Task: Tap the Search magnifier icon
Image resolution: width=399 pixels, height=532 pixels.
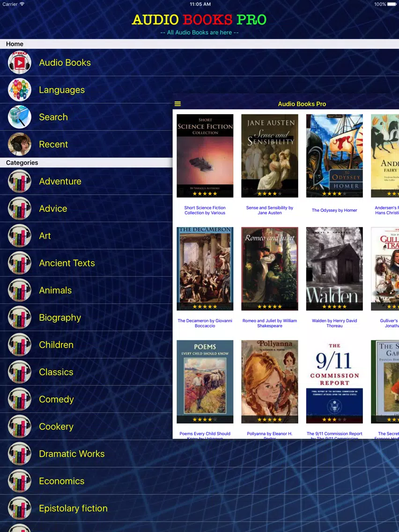Action: coord(20,117)
